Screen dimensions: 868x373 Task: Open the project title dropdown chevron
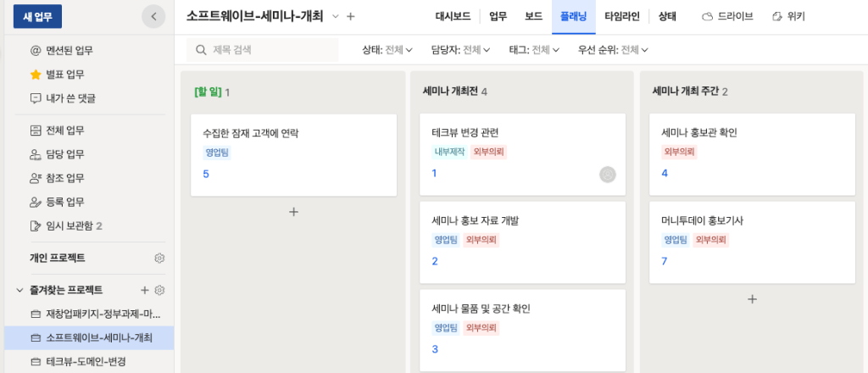pos(336,17)
